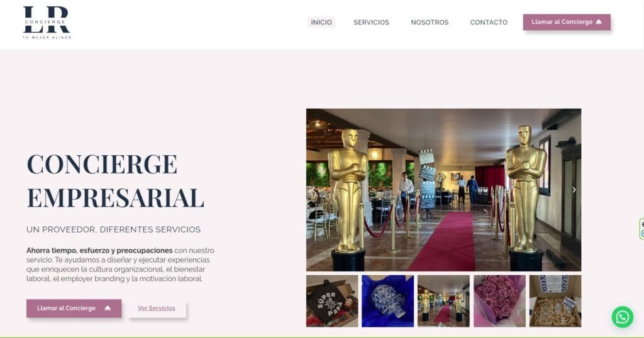Select the Súper Papá thumbnail
This screenshot has height=338, width=644.
click(x=332, y=301)
